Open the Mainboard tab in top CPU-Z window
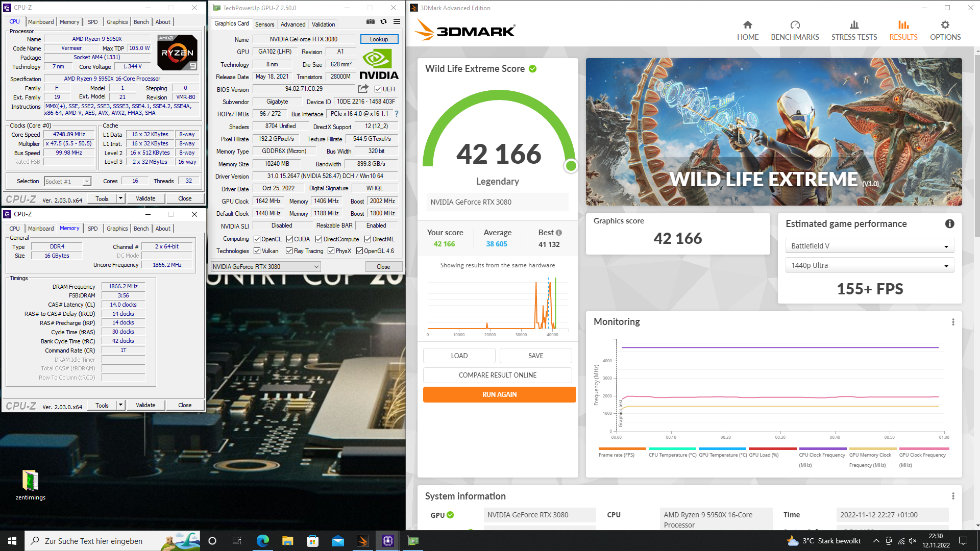 point(41,22)
